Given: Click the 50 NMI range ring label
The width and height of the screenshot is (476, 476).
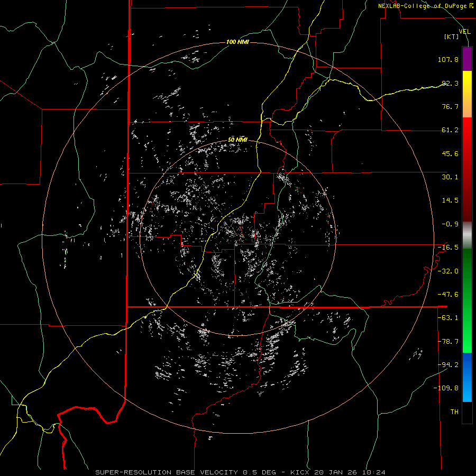Looking at the screenshot, I should coord(237,140).
